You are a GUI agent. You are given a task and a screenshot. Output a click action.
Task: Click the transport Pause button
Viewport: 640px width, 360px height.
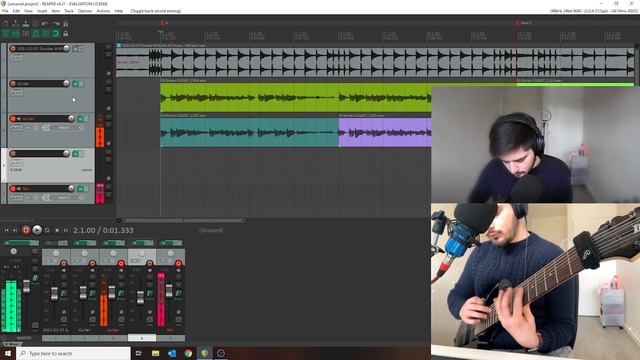click(66, 231)
